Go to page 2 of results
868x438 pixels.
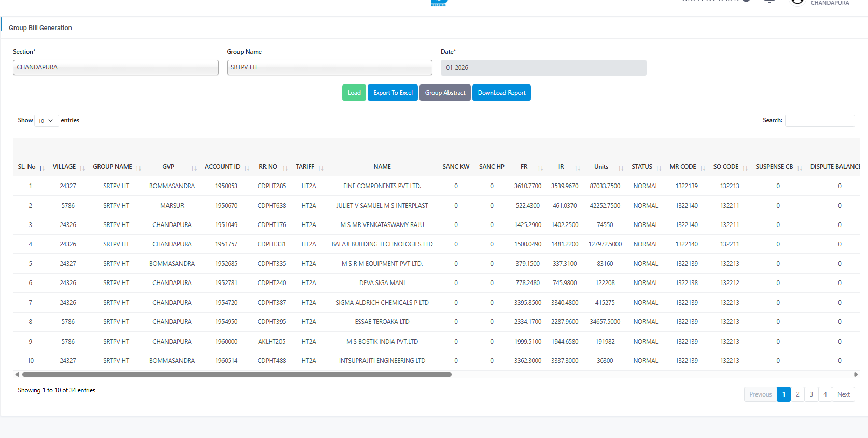(x=797, y=394)
